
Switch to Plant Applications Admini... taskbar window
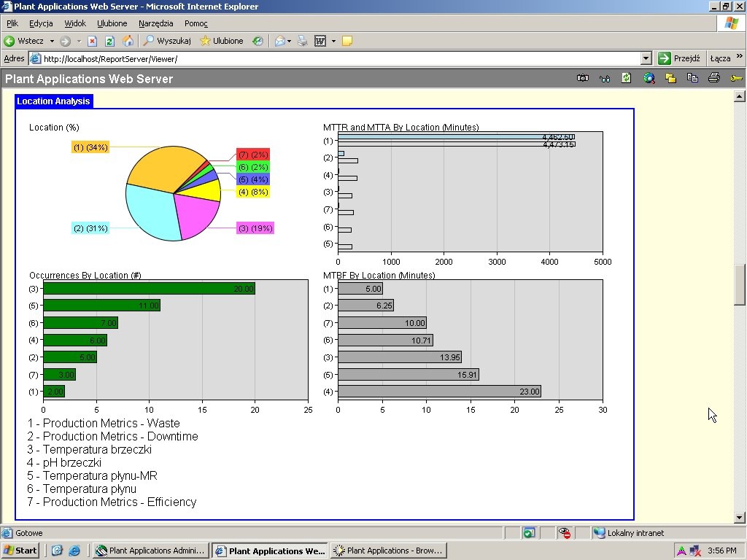pyautogui.click(x=150, y=551)
